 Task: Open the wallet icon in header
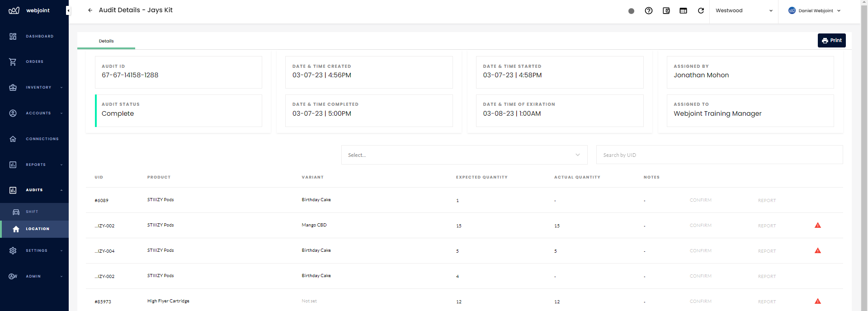(x=666, y=11)
